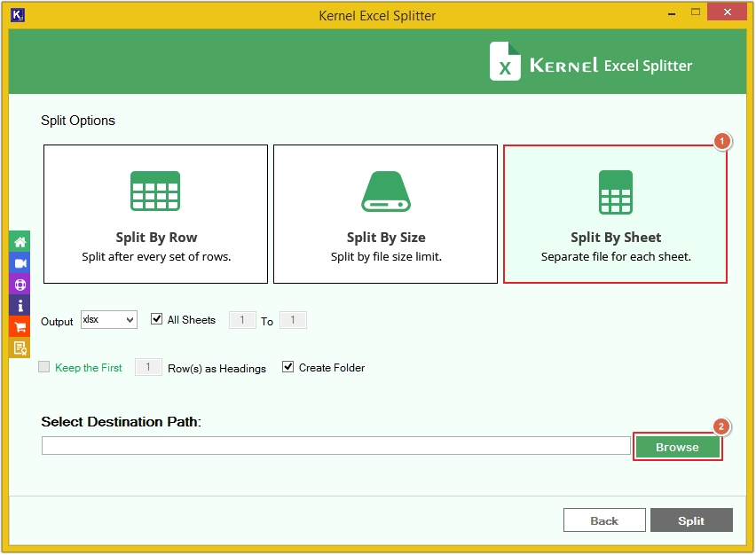
Task: Toggle the All Sheets checkbox
Action: pos(156,319)
